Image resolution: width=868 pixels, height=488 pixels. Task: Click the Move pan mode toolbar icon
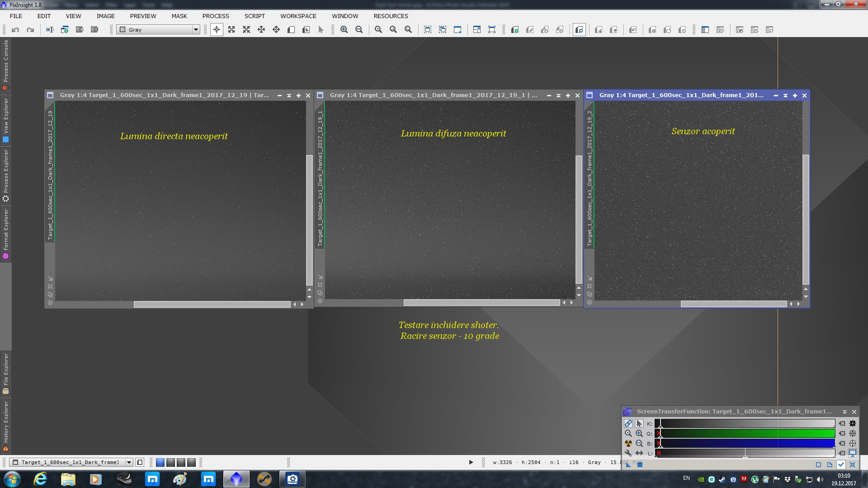point(261,30)
